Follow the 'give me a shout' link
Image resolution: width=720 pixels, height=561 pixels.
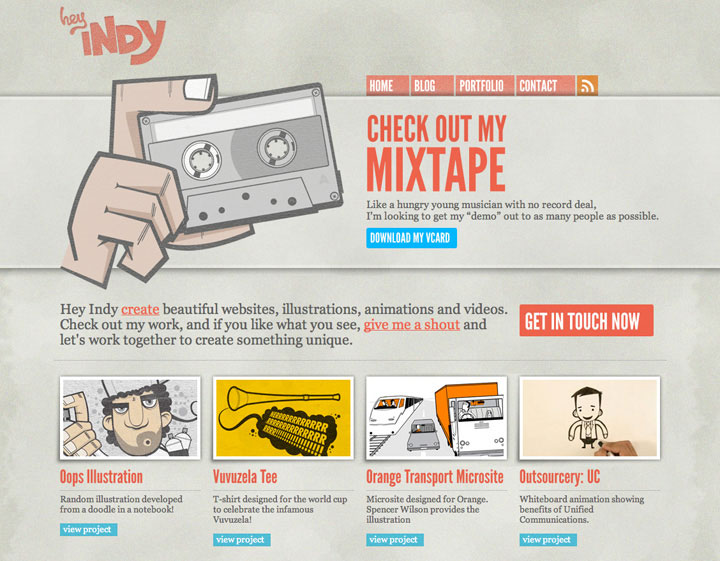click(411, 325)
